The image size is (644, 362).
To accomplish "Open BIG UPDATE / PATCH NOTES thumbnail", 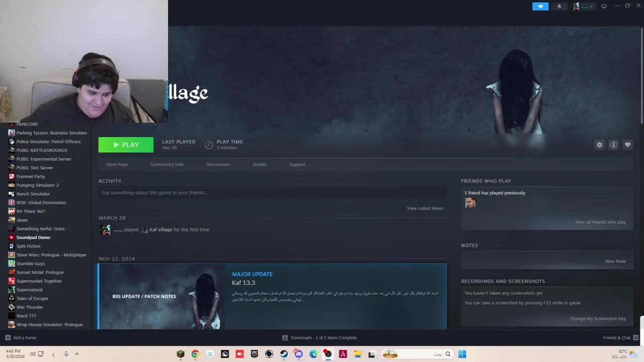I will click(162, 297).
